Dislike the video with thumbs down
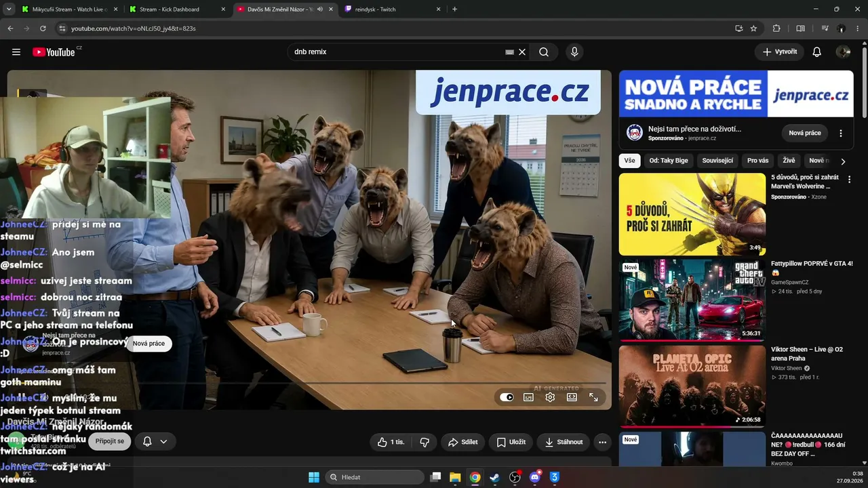The width and height of the screenshot is (868, 488). (x=425, y=442)
